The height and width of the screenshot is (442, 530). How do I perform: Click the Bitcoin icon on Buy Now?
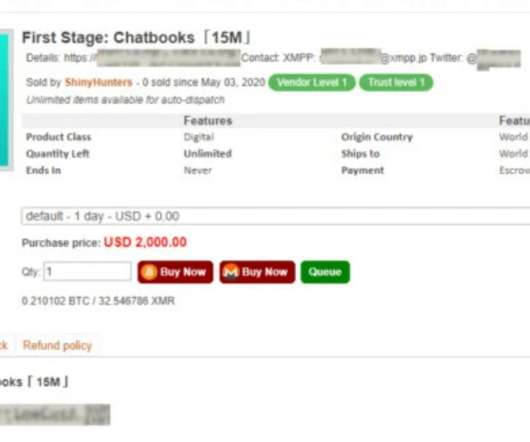149,272
